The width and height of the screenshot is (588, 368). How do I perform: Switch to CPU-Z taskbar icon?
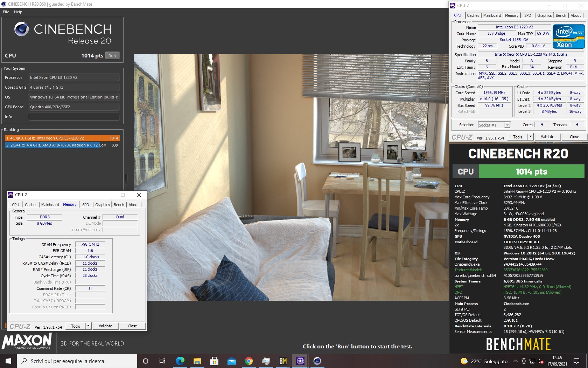pyautogui.click(x=300, y=361)
